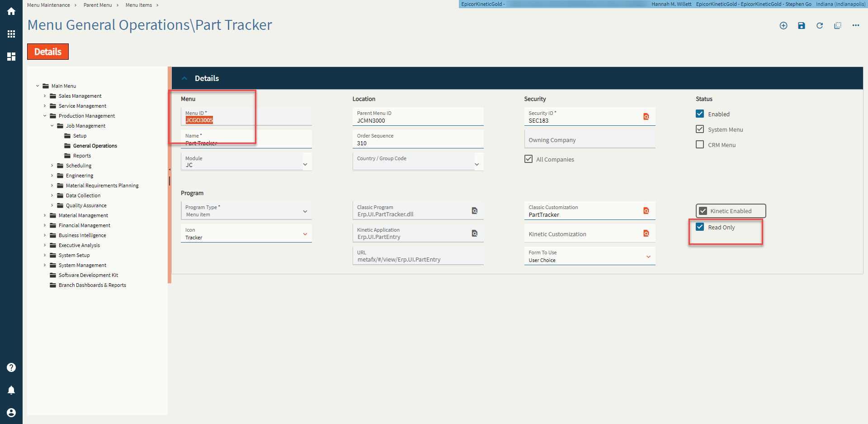868x424 pixels.
Task: Save the menu item with the floppy disk icon
Action: click(x=802, y=26)
